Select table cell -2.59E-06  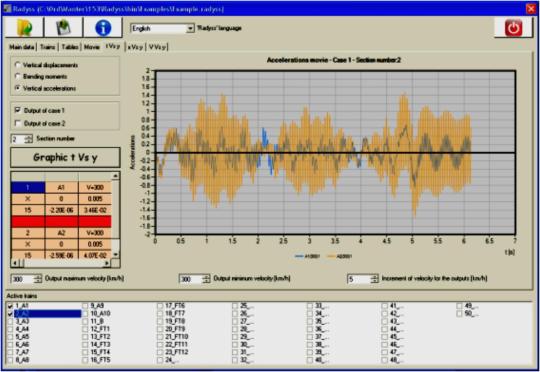point(61,255)
